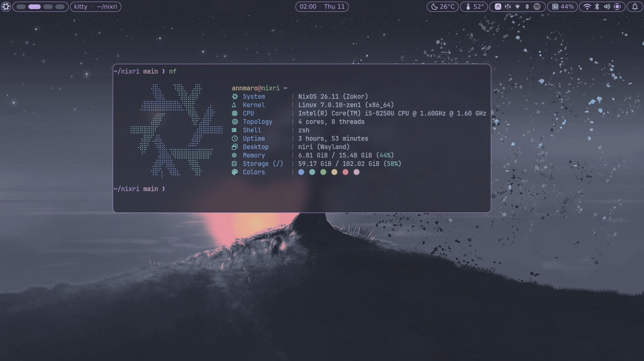Click the 'niri (Wayland)' value
The height and width of the screenshot is (361, 644).
324,147
